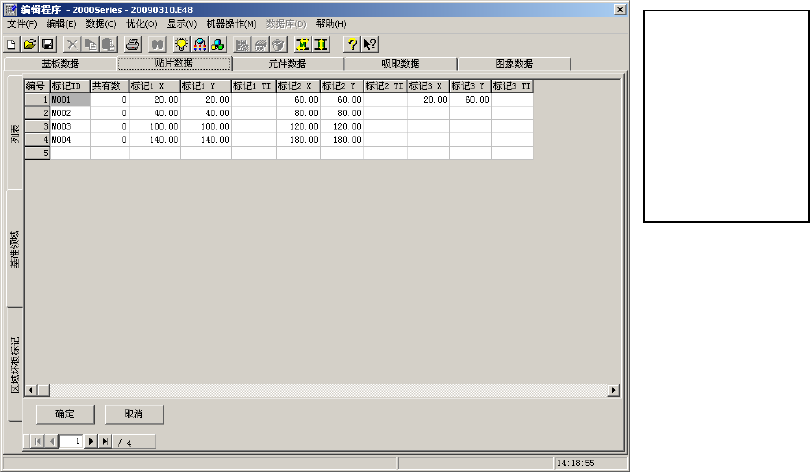Switch to the 基板数据 tab
Image resolution: width=810 pixels, height=472 pixels.
(x=60, y=63)
